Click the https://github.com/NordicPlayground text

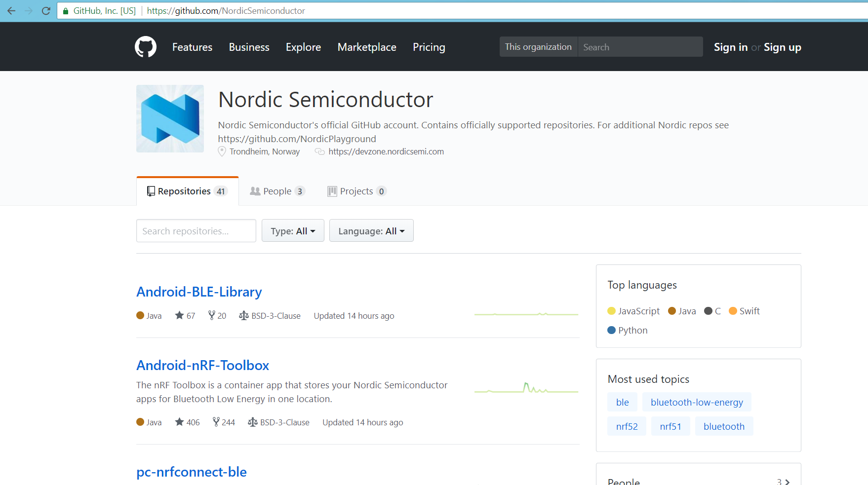[x=297, y=139]
